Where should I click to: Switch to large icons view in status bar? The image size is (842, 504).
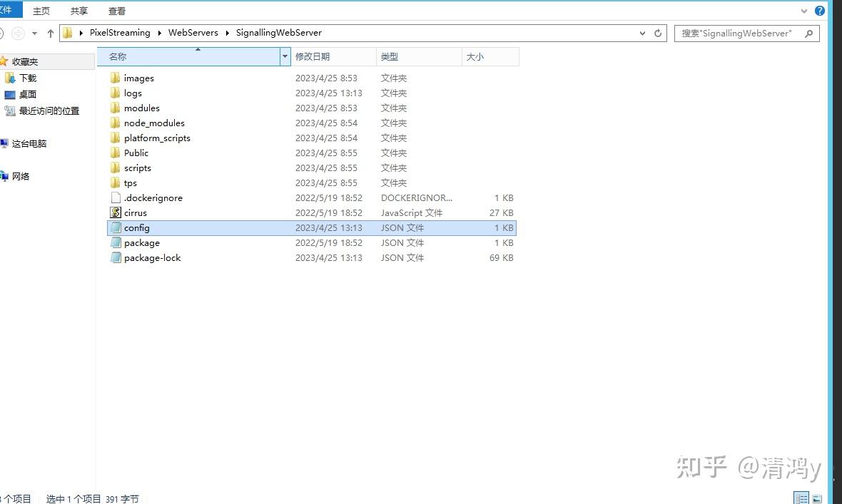(817, 498)
